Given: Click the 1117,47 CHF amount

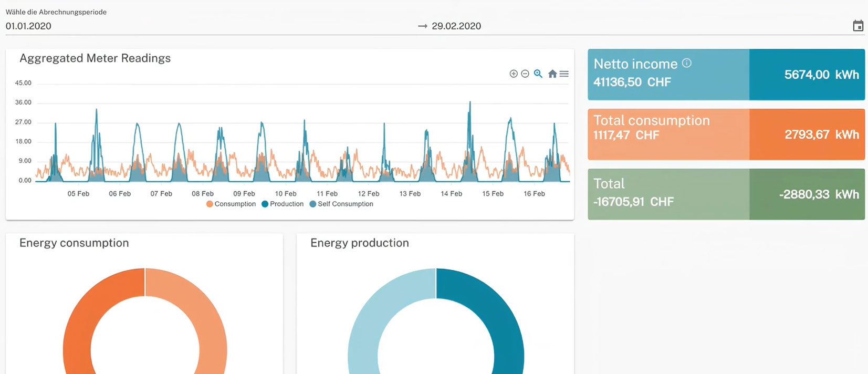Looking at the screenshot, I should [x=626, y=135].
